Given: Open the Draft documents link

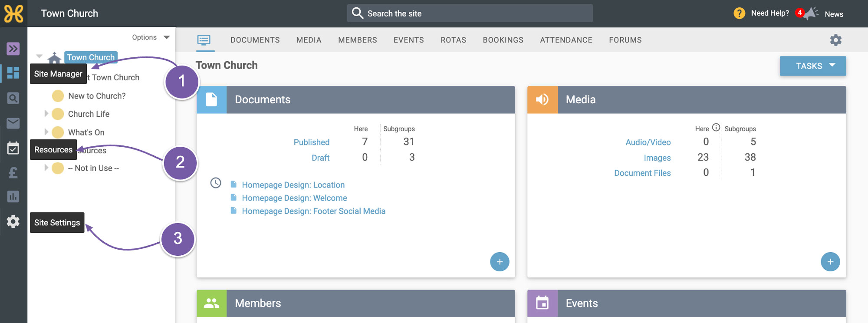Looking at the screenshot, I should click(321, 158).
